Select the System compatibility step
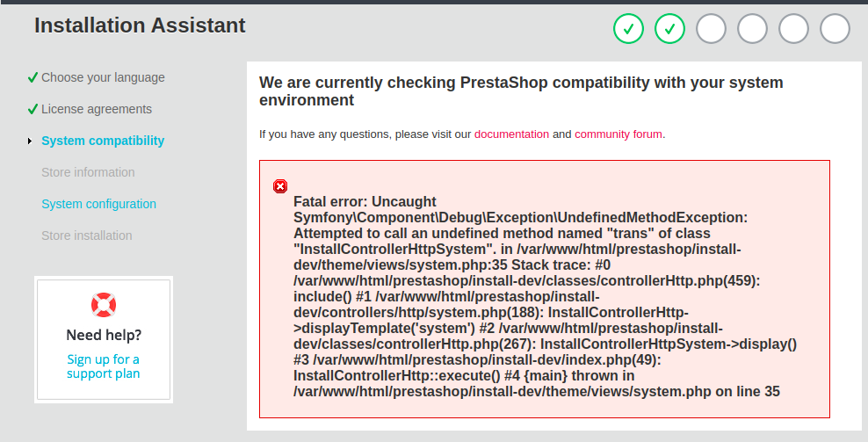 (103, 141)
